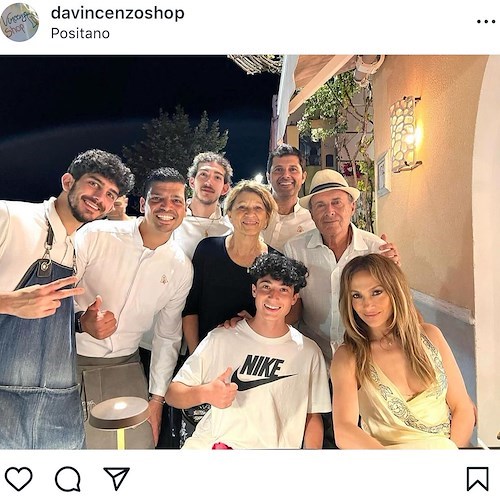Click the thumbs-up hand beside Nike logo
500x500 pixels.
222,389
